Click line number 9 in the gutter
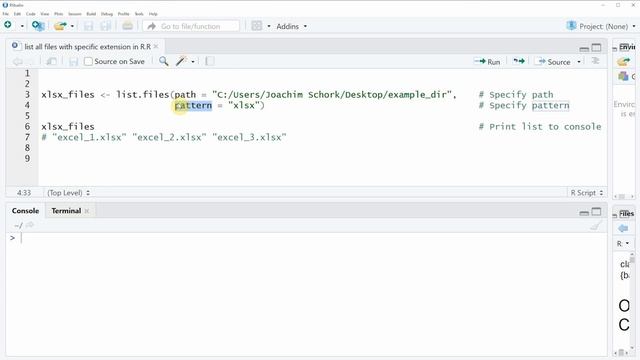The width and height of the screenshot is (640, 360). [27, 158]
